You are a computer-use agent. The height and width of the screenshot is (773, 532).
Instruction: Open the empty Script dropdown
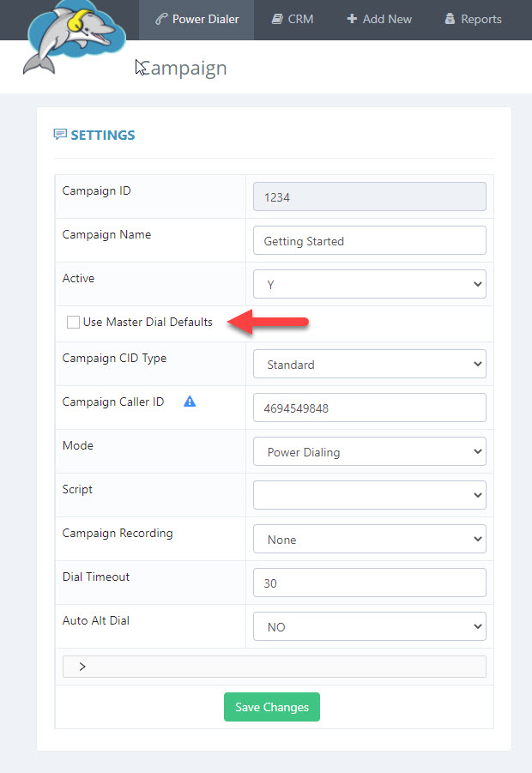point(369,495)
